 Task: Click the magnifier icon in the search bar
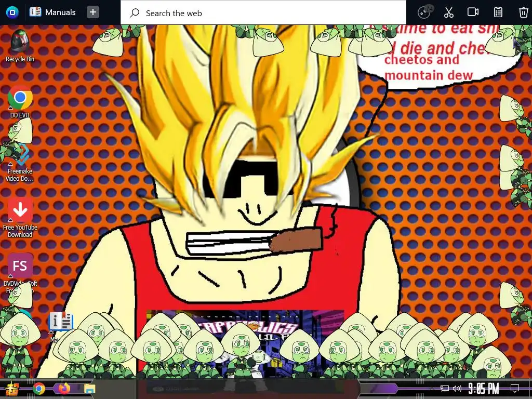(x=135, y=13)
